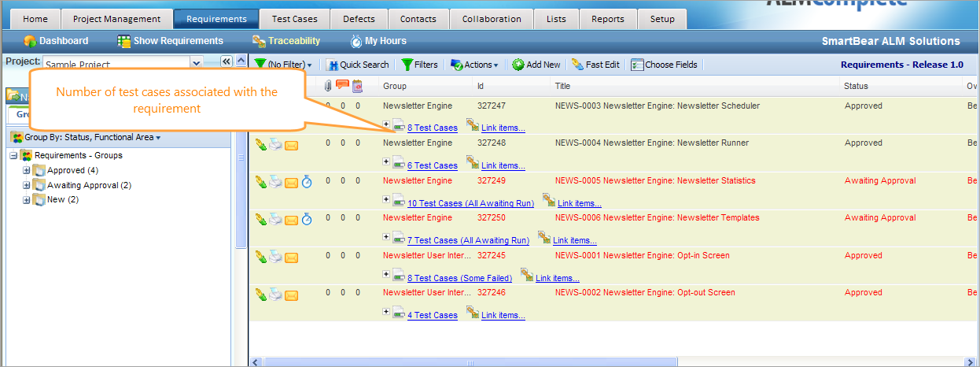Open the Actions dropdown menu
This screenshot has height=367, width=980.
(474, 65)
